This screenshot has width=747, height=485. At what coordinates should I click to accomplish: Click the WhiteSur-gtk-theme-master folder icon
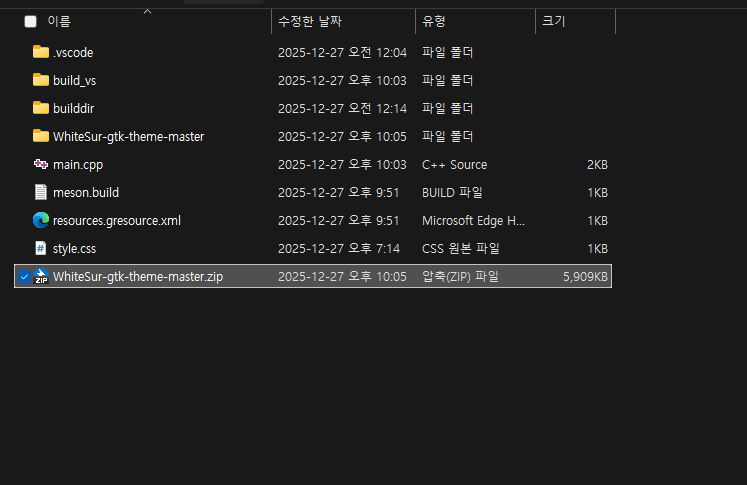tap(40, 136)
